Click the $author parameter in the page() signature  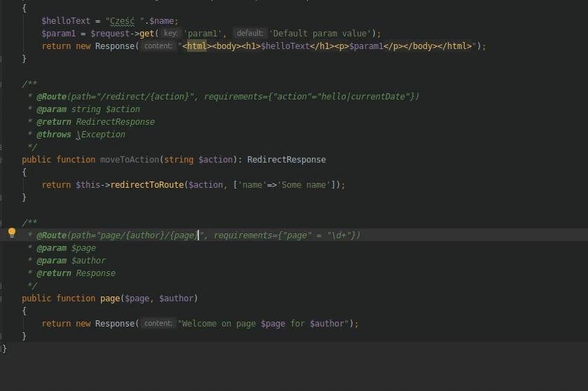click(176, 299)
